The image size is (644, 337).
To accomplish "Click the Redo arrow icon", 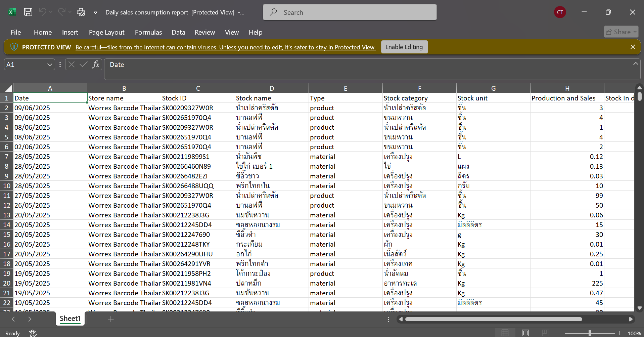I will pyautogui.click(x=61, y=12).
